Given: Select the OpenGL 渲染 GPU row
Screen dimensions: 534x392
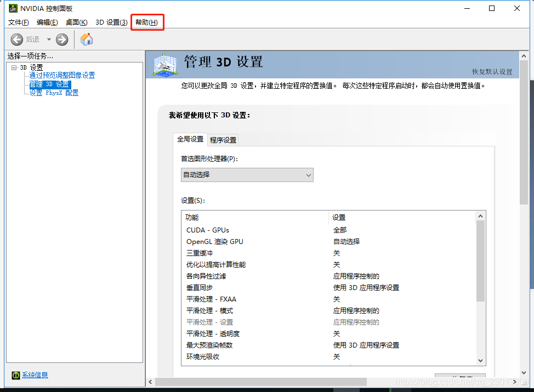Looking at the screenshot, I should pyautogui.click(x=328, y=242).
